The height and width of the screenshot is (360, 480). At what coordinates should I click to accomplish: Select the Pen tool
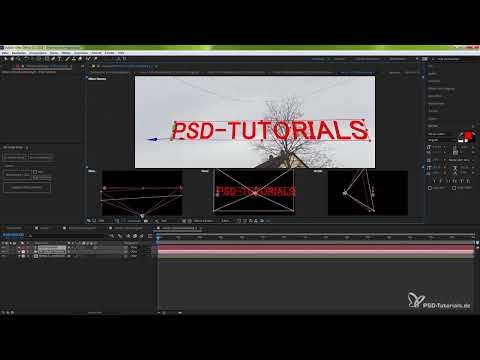(53, 59)
